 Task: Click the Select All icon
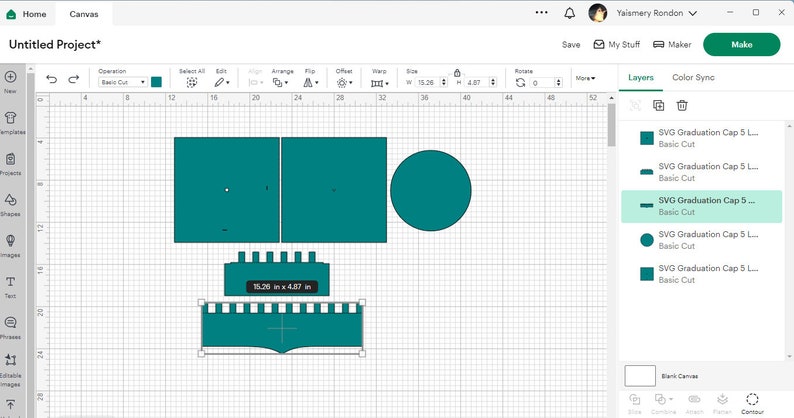(x=191, y=83)
